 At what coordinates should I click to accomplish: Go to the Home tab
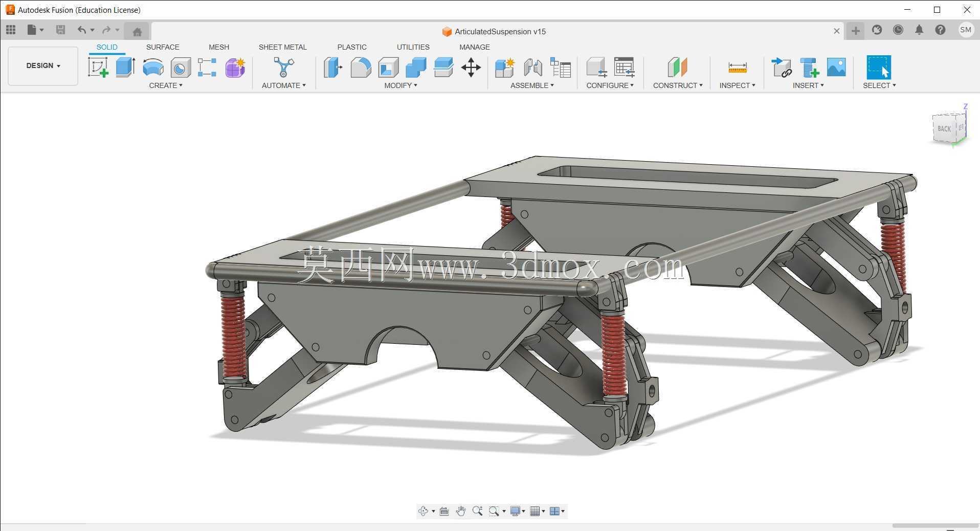(137, 32)
